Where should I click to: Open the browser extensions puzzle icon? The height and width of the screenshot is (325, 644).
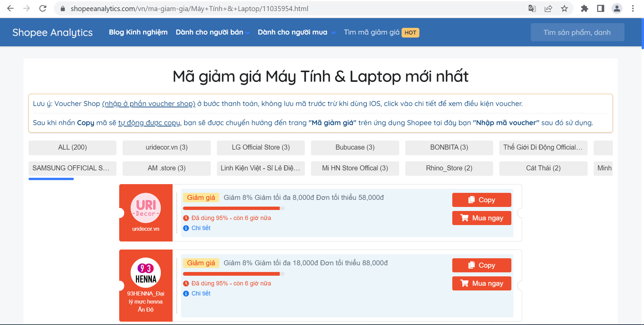(x=585, y=8)
